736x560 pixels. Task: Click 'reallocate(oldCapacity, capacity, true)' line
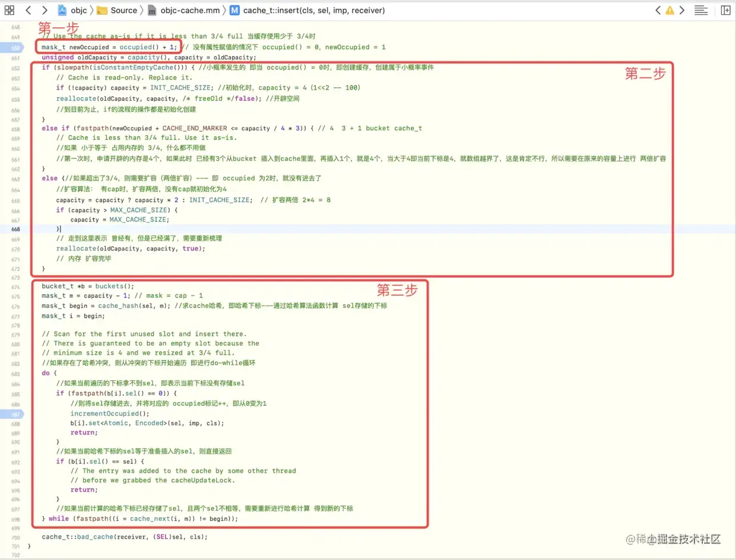(x=131, y=249)
